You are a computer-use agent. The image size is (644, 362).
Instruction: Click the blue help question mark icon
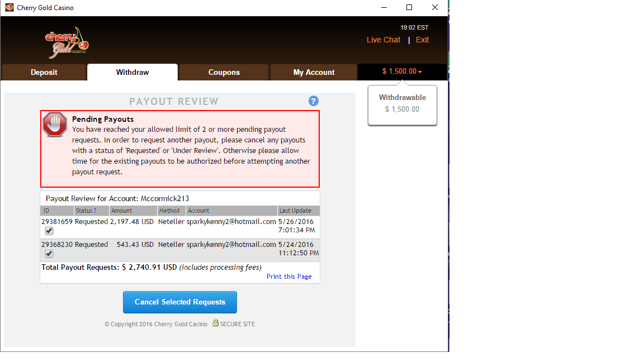pyautogui.click(x=314, y=101)
